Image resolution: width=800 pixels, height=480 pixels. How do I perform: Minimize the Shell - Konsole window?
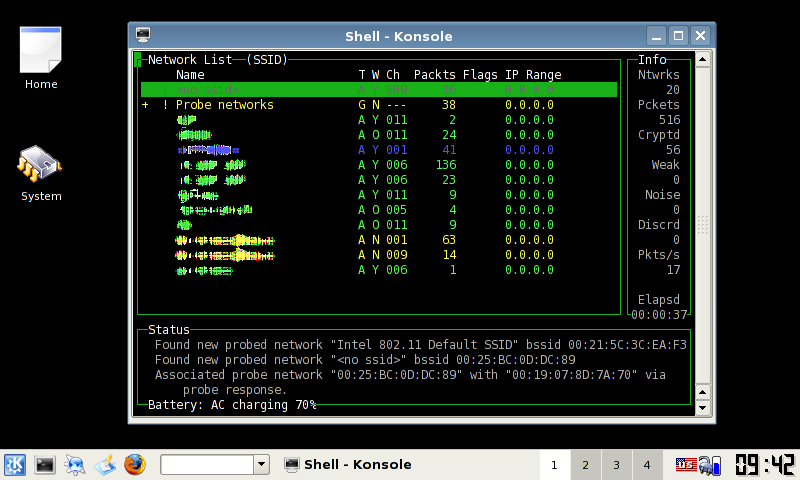[656, 36]
